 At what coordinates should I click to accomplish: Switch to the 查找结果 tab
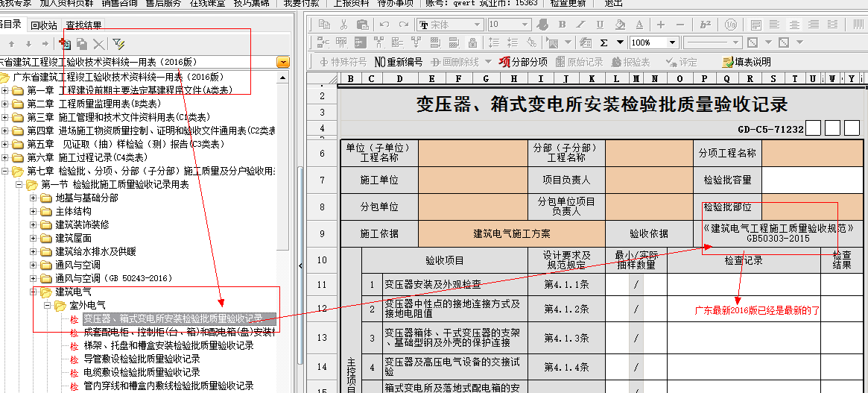[x=83, y=25]
